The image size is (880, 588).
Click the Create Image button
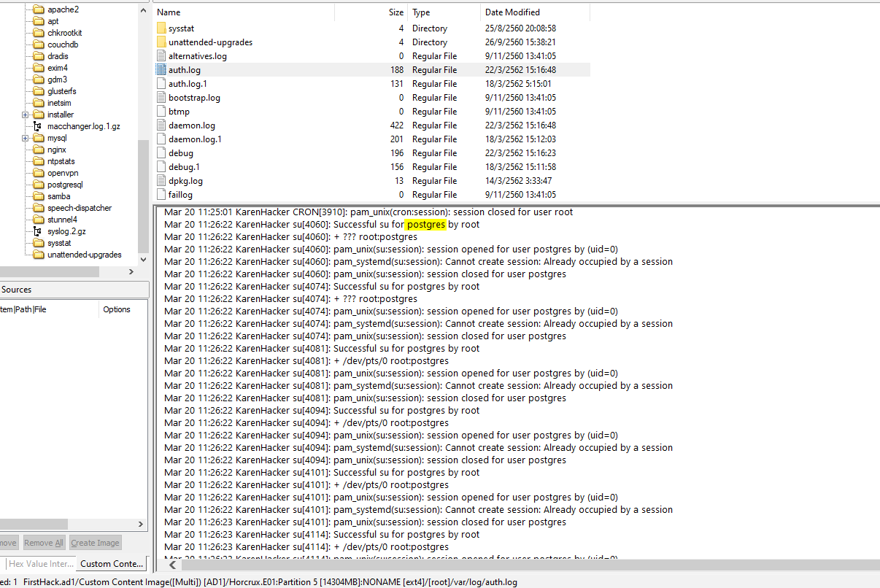tap(95, 543)
